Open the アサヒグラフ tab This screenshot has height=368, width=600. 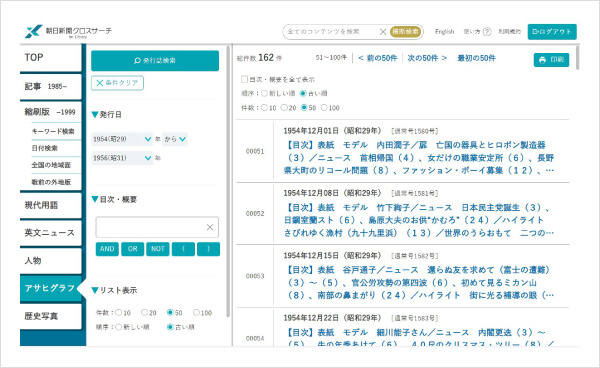(x=51, y=288)
